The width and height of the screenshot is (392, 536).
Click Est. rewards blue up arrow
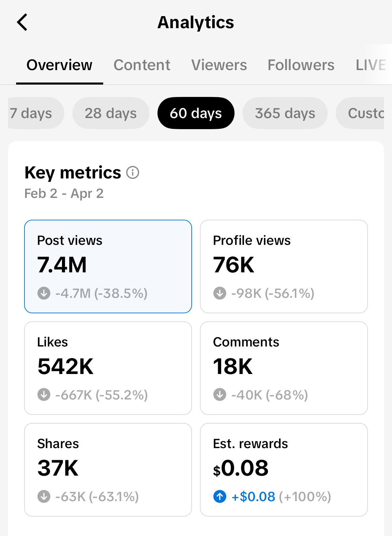pyautogui.click(x=220, y=496)
